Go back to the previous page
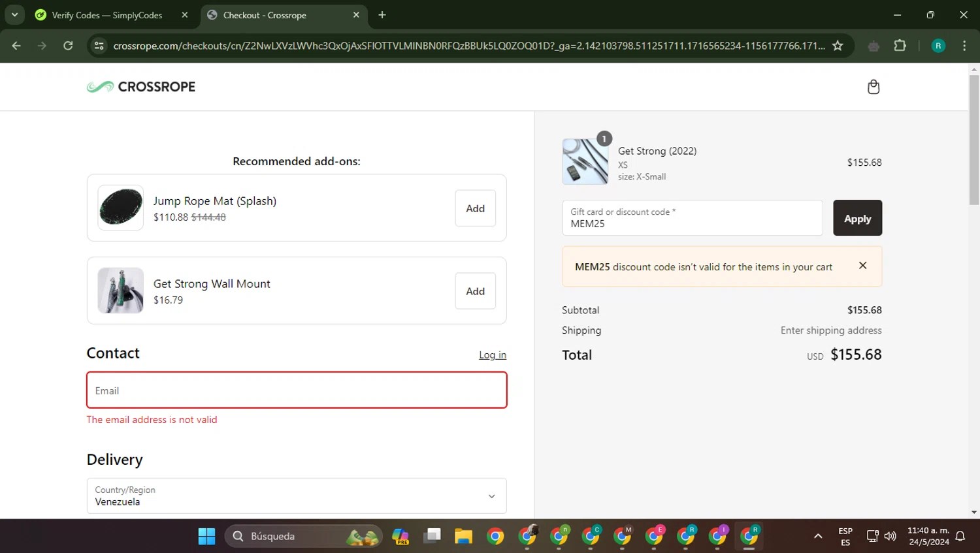The height and width of the screenshot is (553, 980). click(x=16, y=46)
